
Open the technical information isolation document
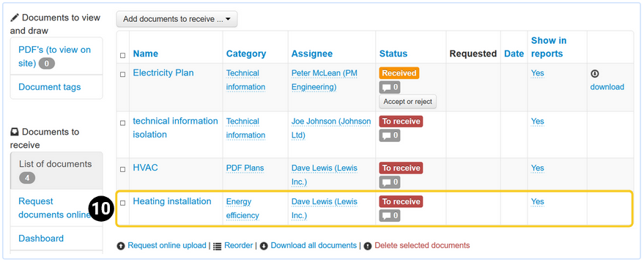pyautogui.click(x=175, y=127)
